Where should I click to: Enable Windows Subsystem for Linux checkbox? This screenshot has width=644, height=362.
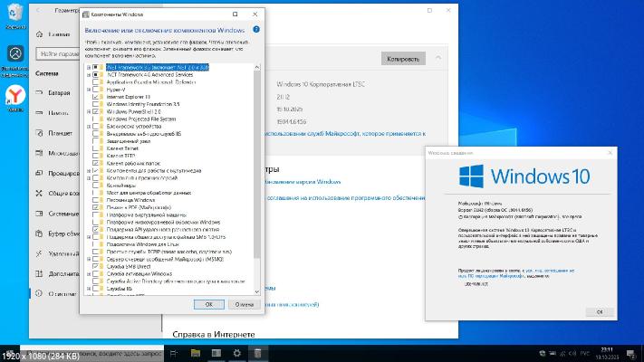[96, 244]
